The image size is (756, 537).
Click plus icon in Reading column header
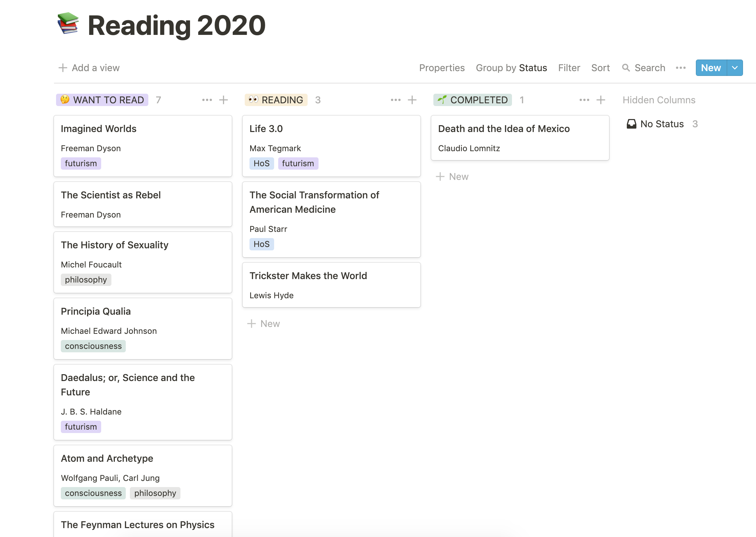tap(412, 100)
